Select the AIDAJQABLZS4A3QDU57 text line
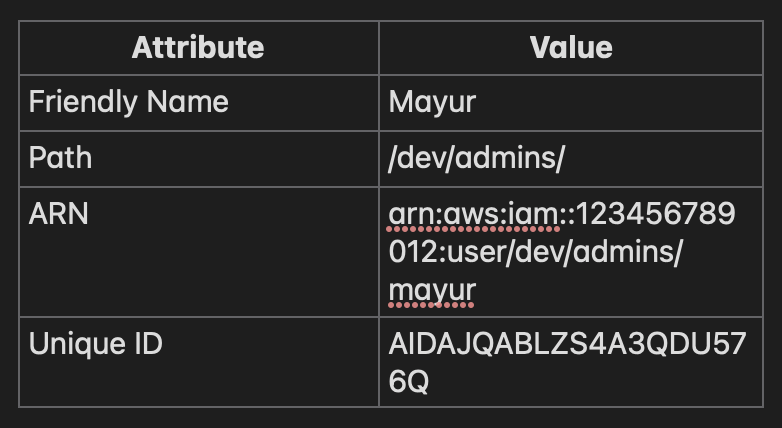The image size is (782, 428). tap(566, 344)
